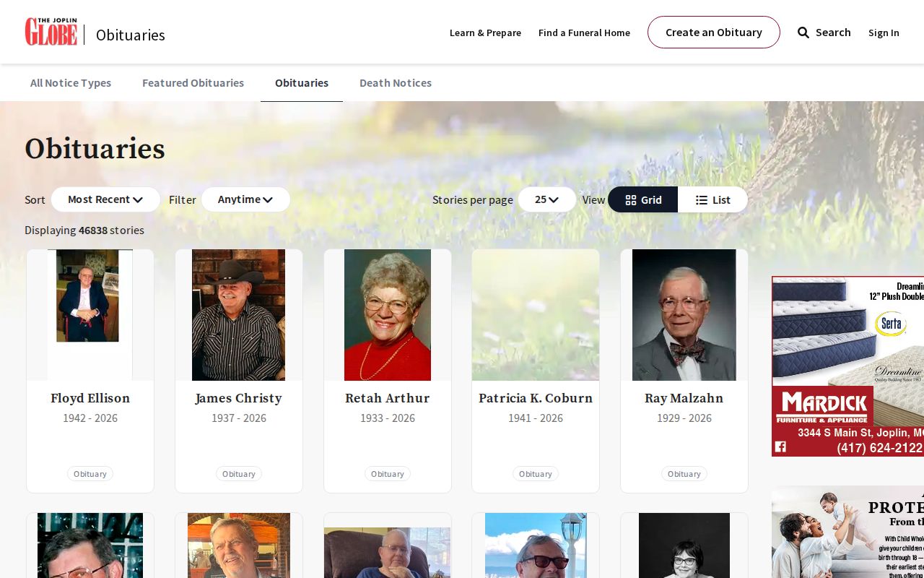Open Ray Malzahn's photo thumbnail

[x=684, y=315]
